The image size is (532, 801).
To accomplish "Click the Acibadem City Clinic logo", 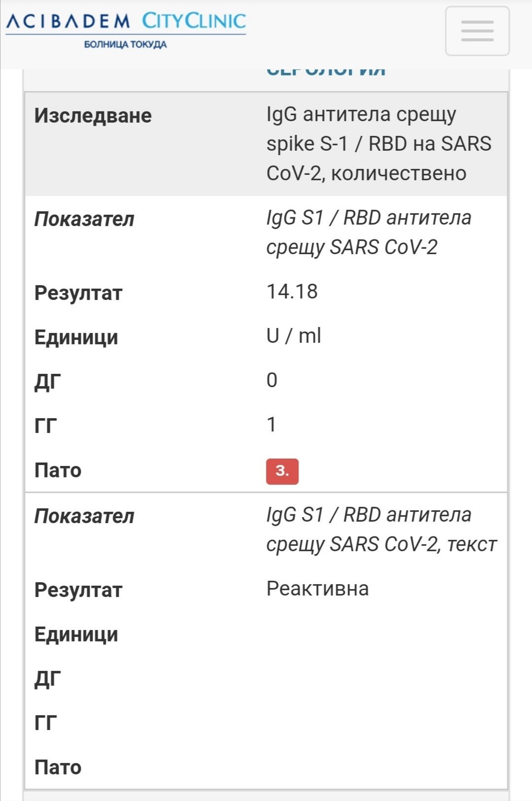I will [x=126, y=30].
